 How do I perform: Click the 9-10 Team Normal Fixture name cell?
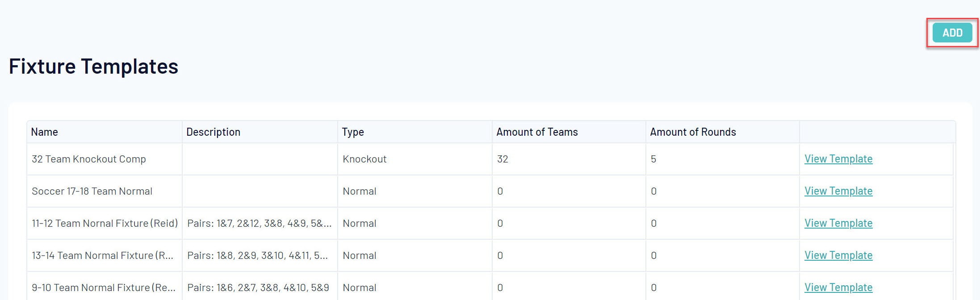coord(103,288)
